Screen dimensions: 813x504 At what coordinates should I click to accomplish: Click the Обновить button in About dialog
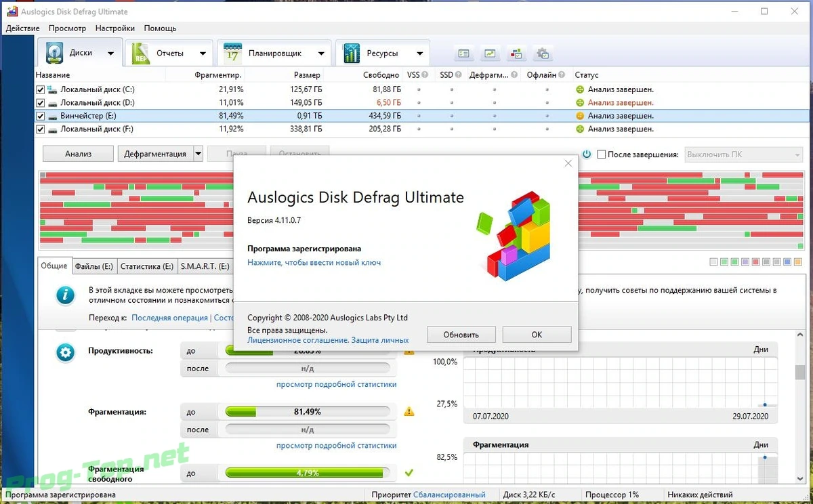pyautogui.click(x=461, y=335)
